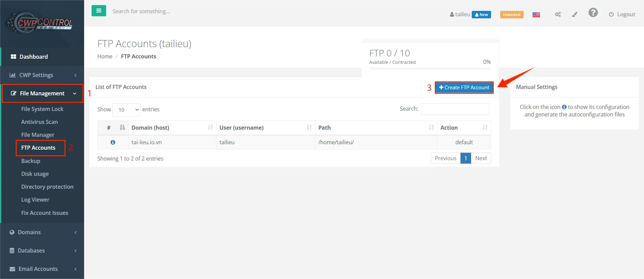Open File Manager submenu item
The image size is (644, 279).
(38, 135)
